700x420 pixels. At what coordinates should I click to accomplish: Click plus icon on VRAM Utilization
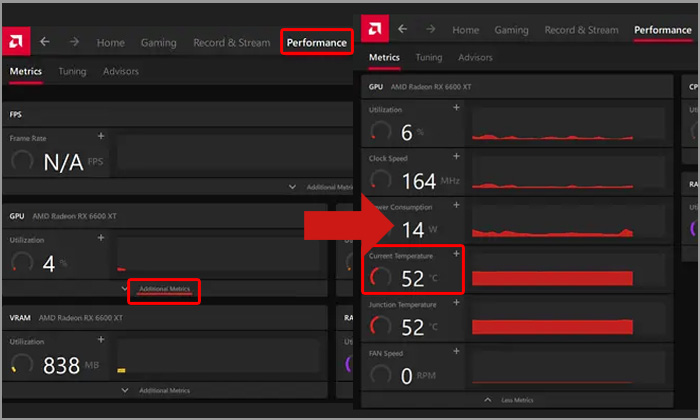[101, 340]
